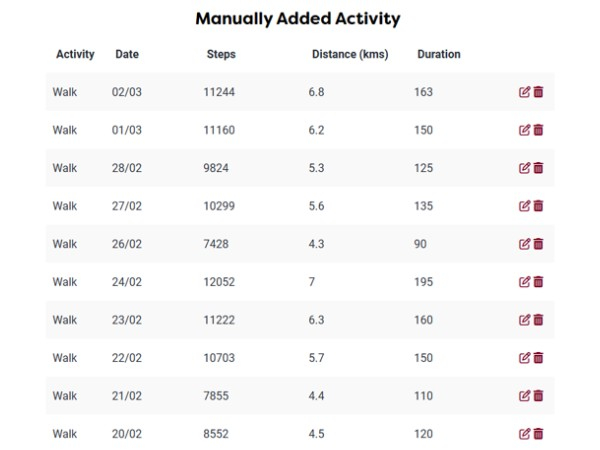Trash the 28/02 activity row

tap(538, 168)
